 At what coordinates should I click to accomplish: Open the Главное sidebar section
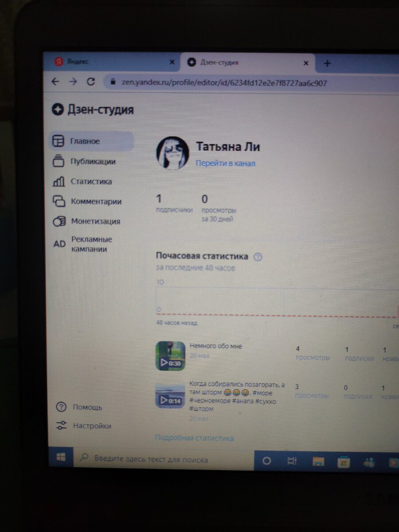pyautogui.click(x=92, y=141)
